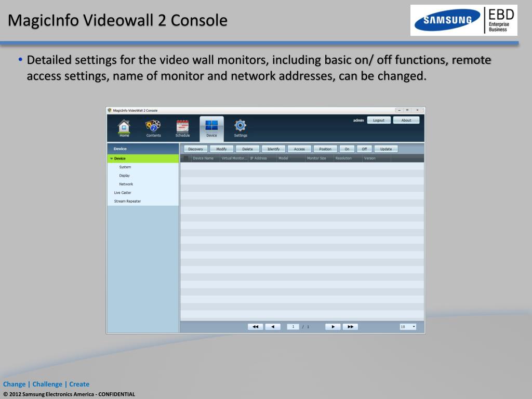Viewport: 532px width, 399px height.
Task: Open the About dialog button
Action: tap(406, 120)
